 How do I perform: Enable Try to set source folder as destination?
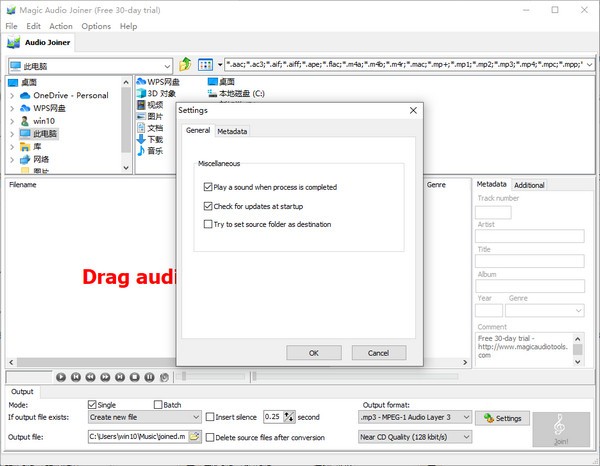click(x=208, y=224)
